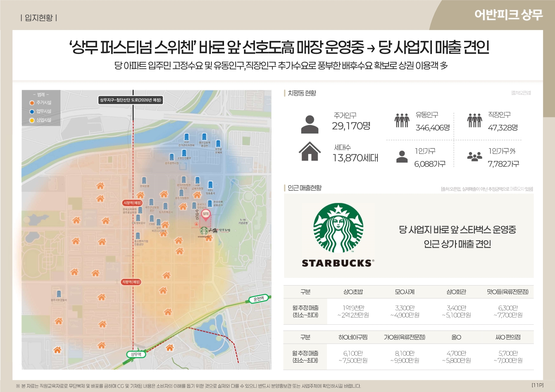Image resolution: width=555 pixels, height=392 pixels.
Task: Select the 한국은행 building icon
Action: [144, 181]
